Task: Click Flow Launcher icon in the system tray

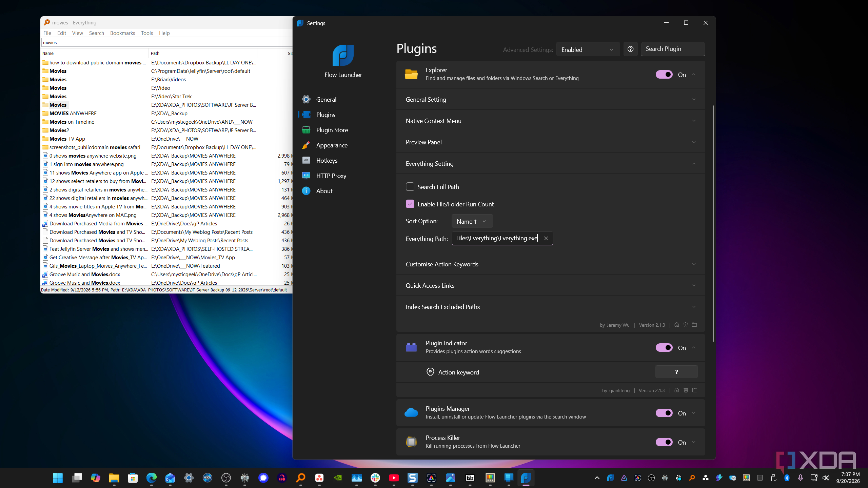Action: click(611, 478)
